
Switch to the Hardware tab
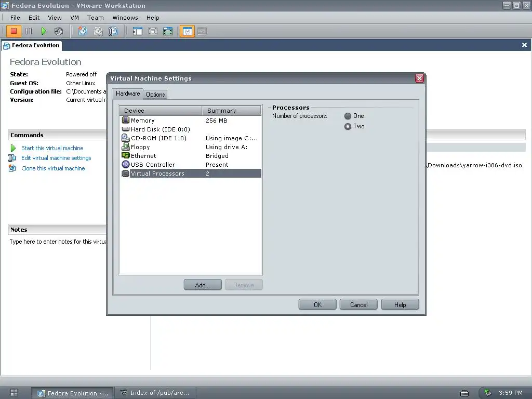coord(128,94)
